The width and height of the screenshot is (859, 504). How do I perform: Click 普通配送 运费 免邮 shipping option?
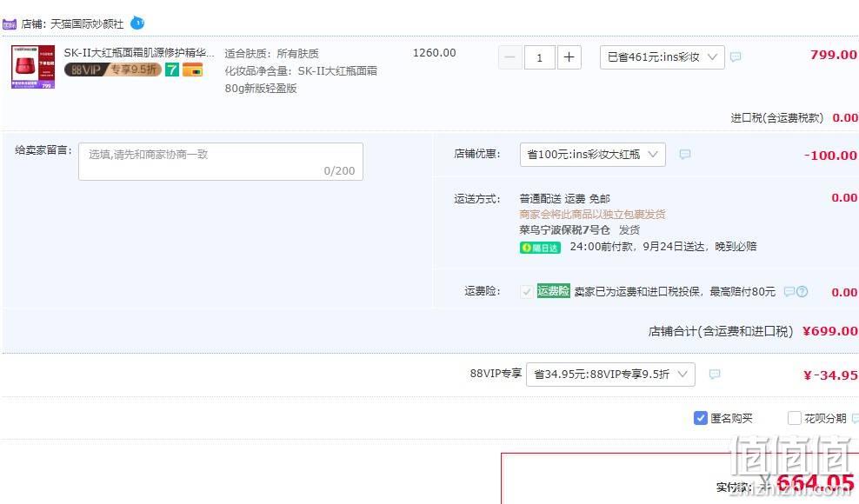click(565, 198)
